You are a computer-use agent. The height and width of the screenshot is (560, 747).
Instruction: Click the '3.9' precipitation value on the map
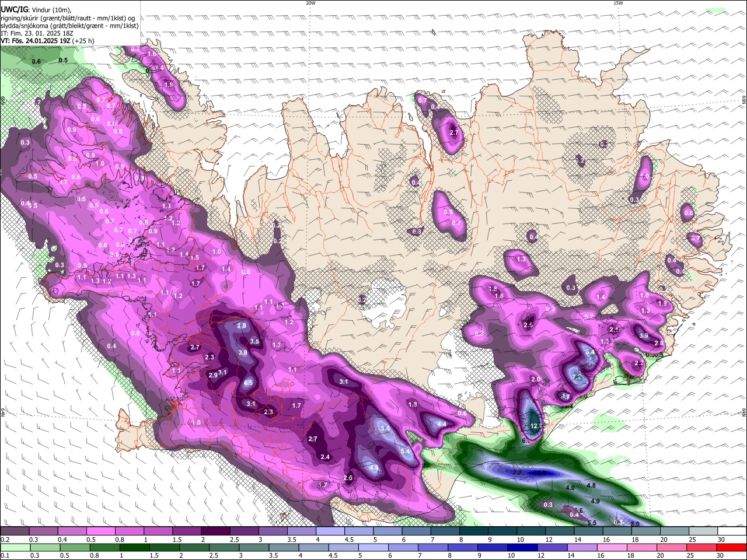pyautogui.click(x=644, y=335)
